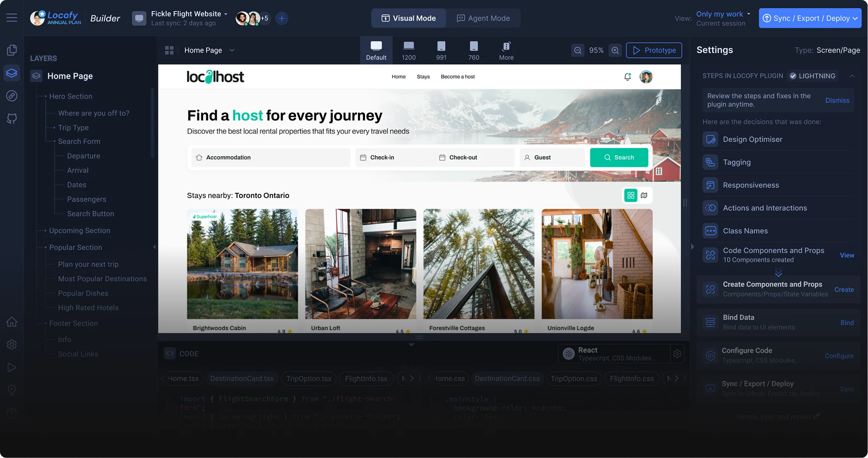Open the page grid view icon
The image size is (868, 458).
169,50
